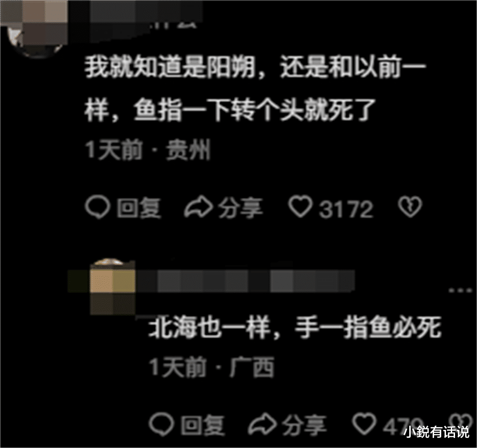This screenshot has height=448, width=477.
Task: Select the reply text about 北海
Action: click(x=295, y=327)
